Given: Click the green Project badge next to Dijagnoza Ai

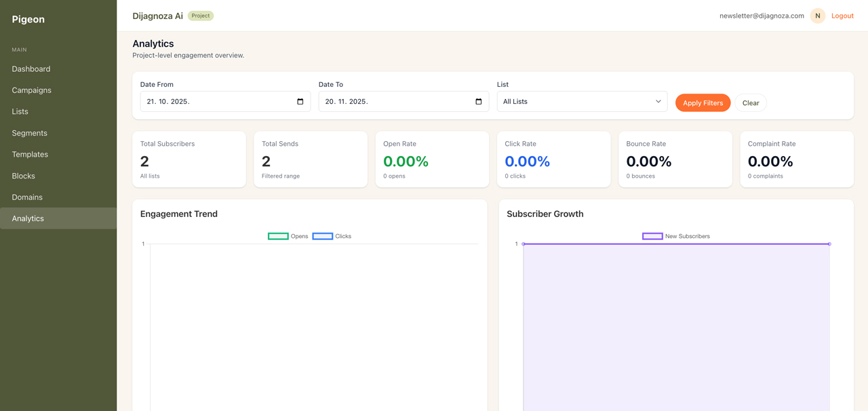Looking at the screenshot, I should pyautogui.click(x=200, y=15).
